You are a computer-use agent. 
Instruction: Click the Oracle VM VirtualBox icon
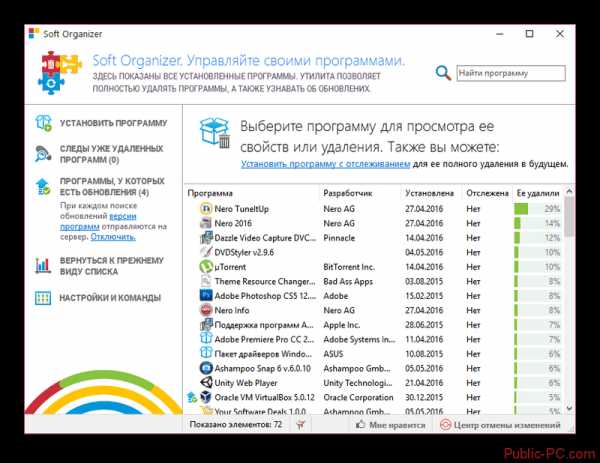(x=206, y=397)
